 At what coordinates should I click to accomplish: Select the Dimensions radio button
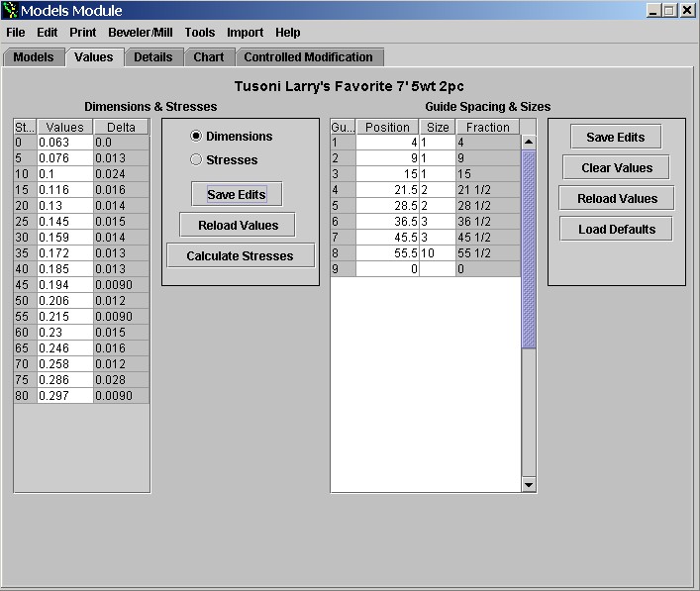196,136
